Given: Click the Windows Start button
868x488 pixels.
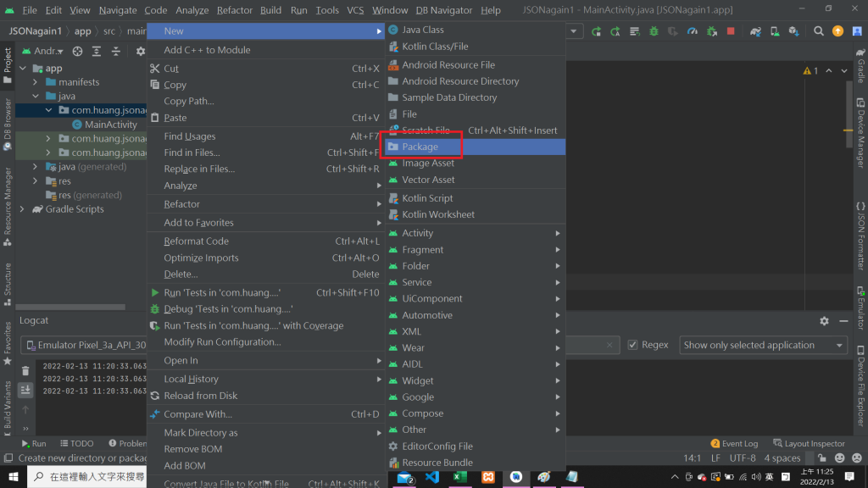Looking at the screenshot, I should coord(14,476).
